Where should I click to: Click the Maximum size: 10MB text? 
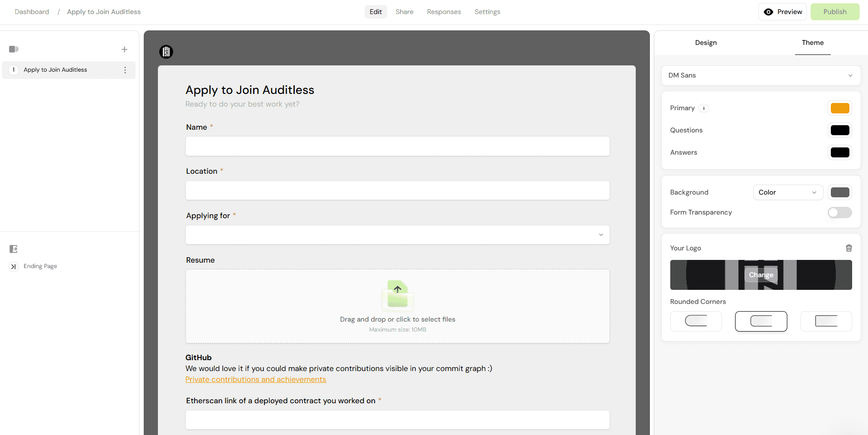[x=398, y=330]
